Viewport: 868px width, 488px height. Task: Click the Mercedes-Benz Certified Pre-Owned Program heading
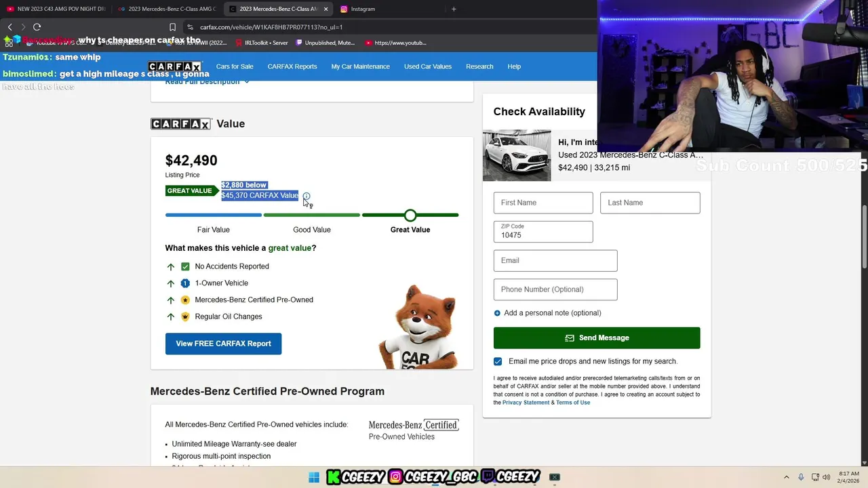click(x=267, y=391)
